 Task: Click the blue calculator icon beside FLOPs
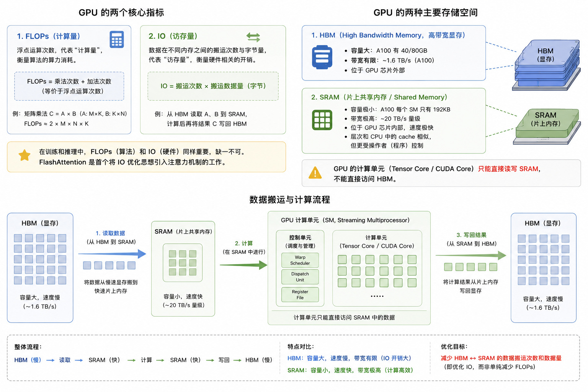point(117,39)
